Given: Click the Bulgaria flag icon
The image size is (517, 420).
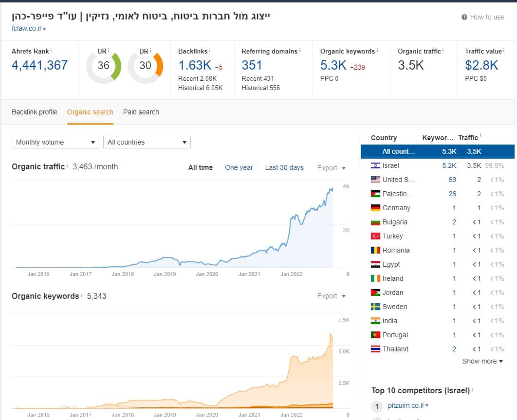Looking at the screenshot, I should [375, 222].
